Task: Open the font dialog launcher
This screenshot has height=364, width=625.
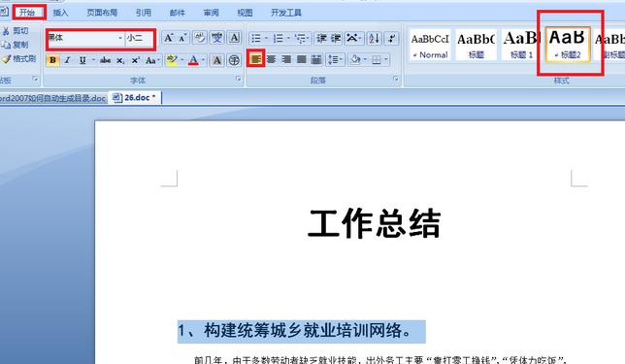Action: [x=239, y=79]
